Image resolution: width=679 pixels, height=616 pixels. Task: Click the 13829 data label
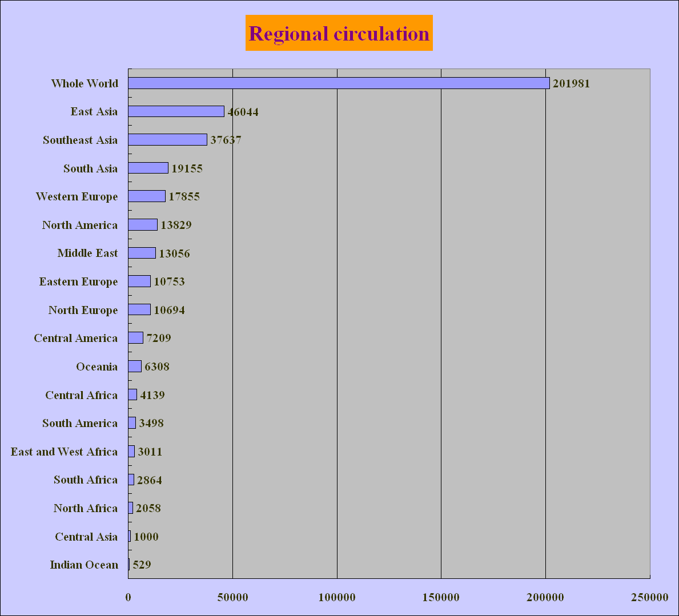[x=176, y=225]
